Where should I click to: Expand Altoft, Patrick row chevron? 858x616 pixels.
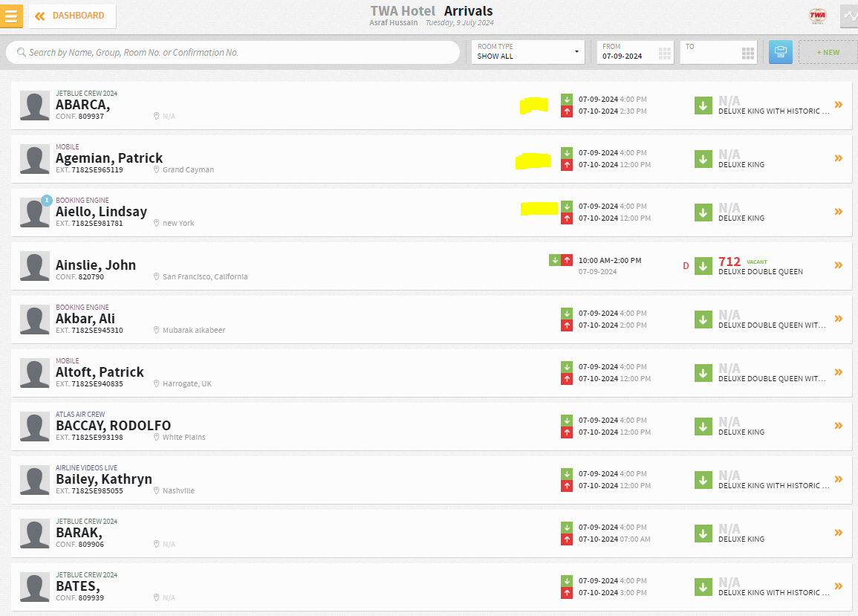[x=838, y=372]
